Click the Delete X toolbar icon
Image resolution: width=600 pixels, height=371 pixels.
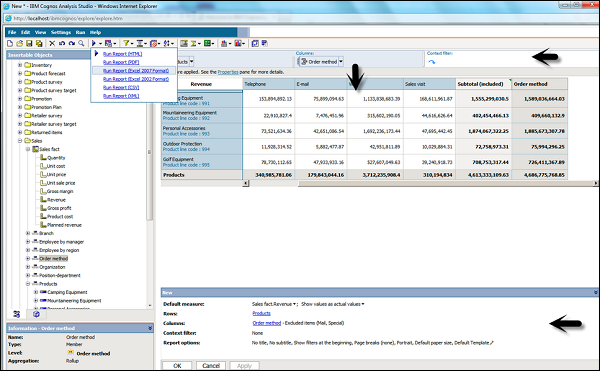click(x=52, y=44)
